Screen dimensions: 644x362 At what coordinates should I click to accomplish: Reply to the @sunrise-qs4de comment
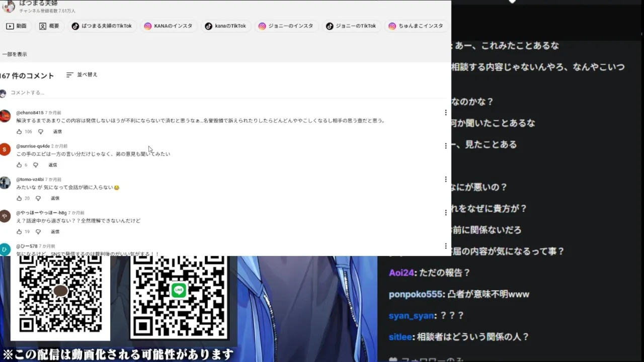[53, 165]
